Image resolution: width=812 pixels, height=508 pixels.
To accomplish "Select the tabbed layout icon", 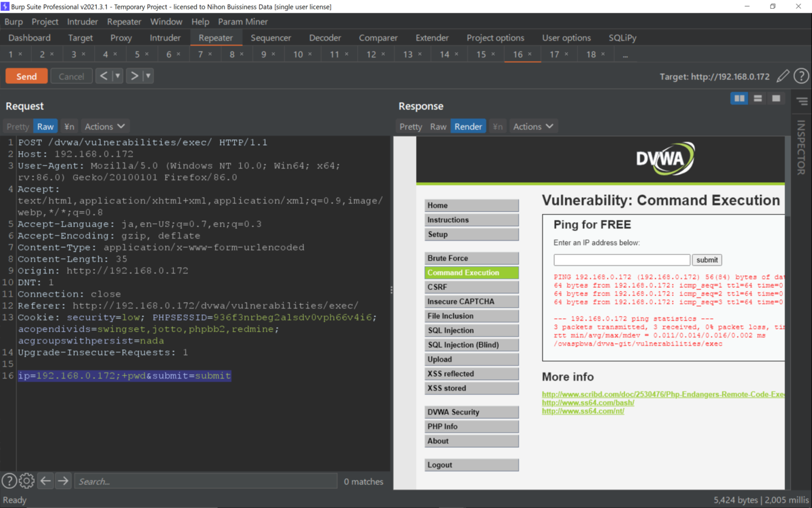I will click(776, 99).
